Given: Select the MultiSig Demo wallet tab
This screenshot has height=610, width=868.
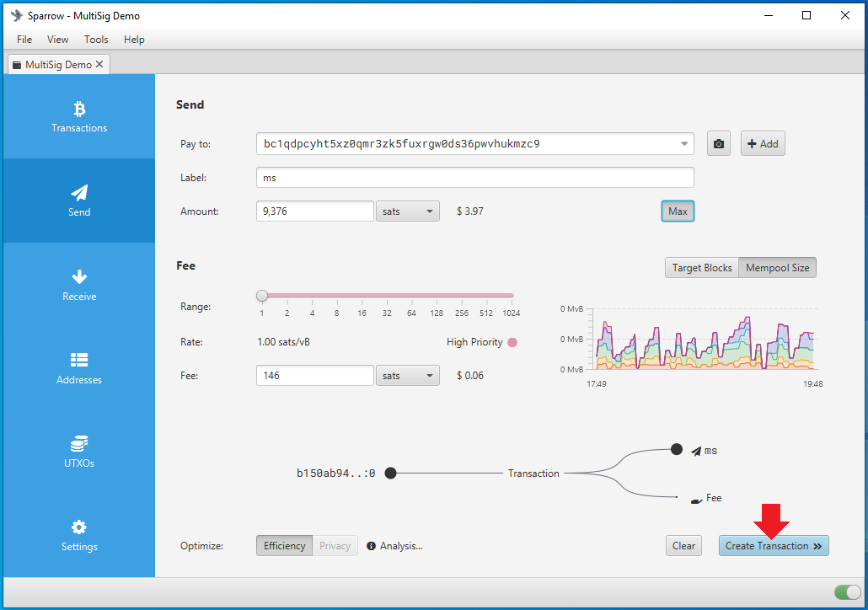Looking at the screenshot, I should 59,65.
